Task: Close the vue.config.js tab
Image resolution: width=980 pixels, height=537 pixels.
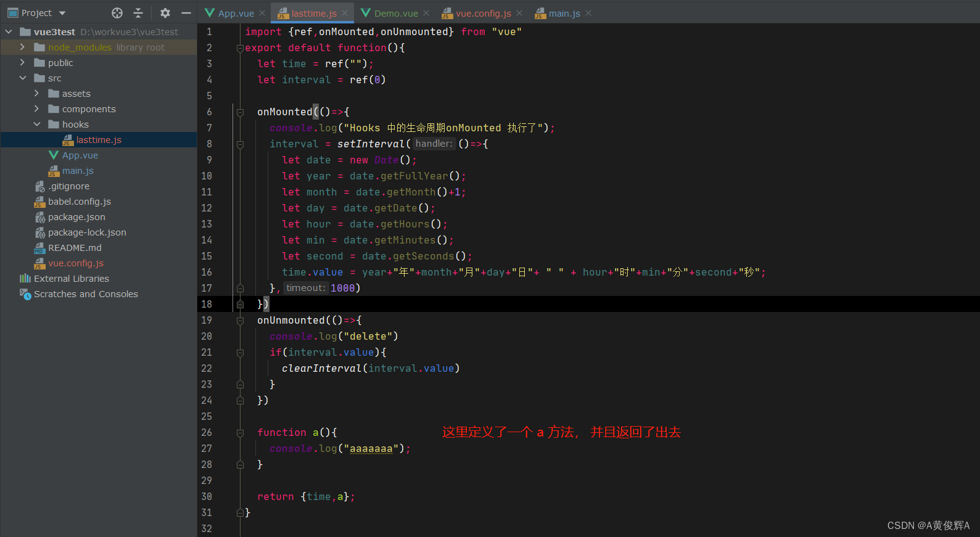Action: pyautogui.click(x=519, y=13)
